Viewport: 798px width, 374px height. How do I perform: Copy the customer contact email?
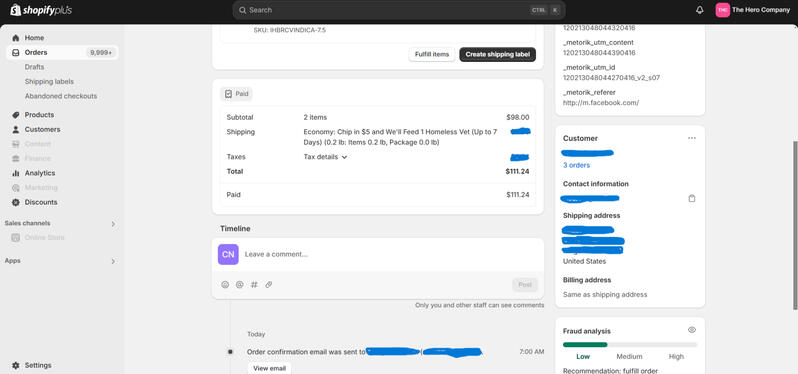point(692,198)
